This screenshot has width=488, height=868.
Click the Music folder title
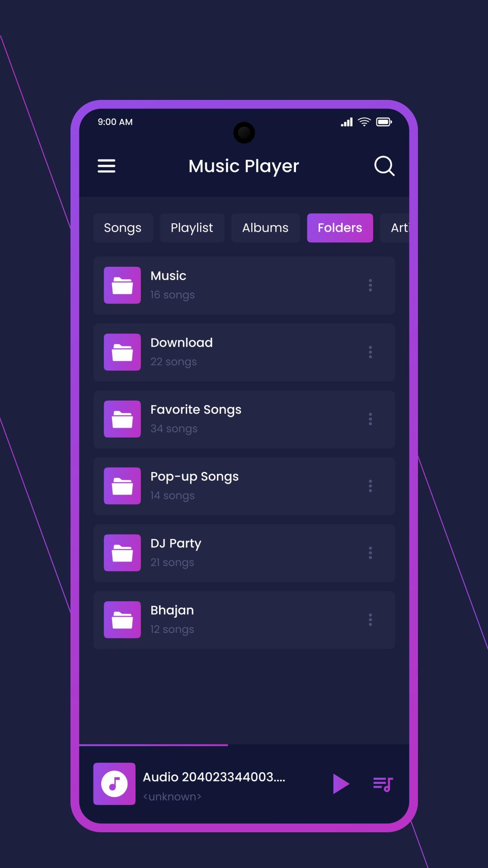click(x=168, y=276)
